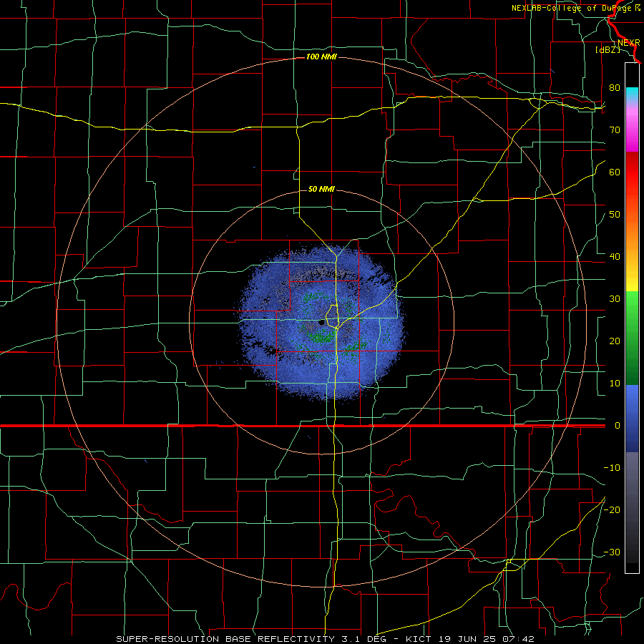Click the -30 value on dBZ scale
The image size is (644, 644).
(x=612, y=552)
